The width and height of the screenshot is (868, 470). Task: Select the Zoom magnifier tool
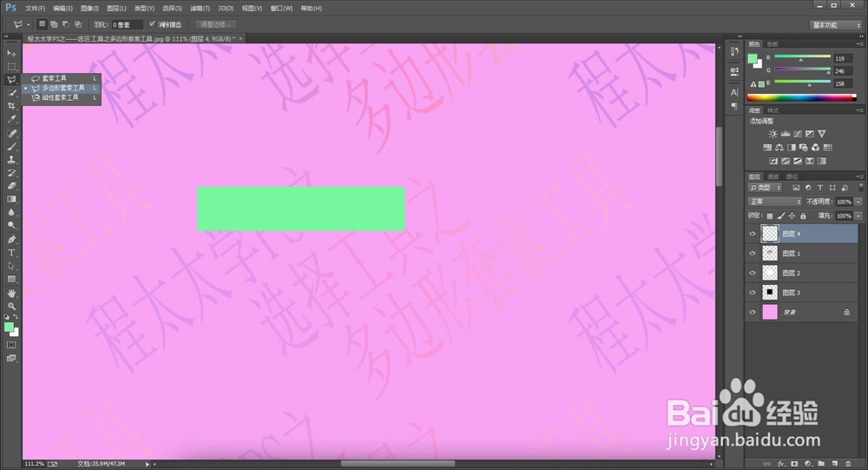pos(11,307)
